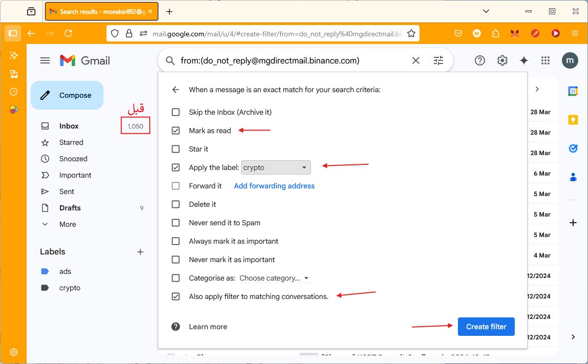
Task: Check Star it option
Action: (176, 149)
